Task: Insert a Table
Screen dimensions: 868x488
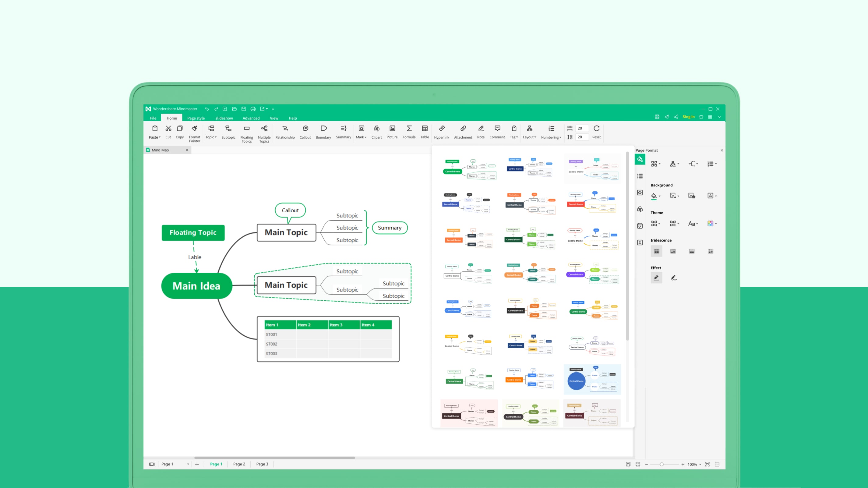Action: pyautogui.click(x=425, y=132)
